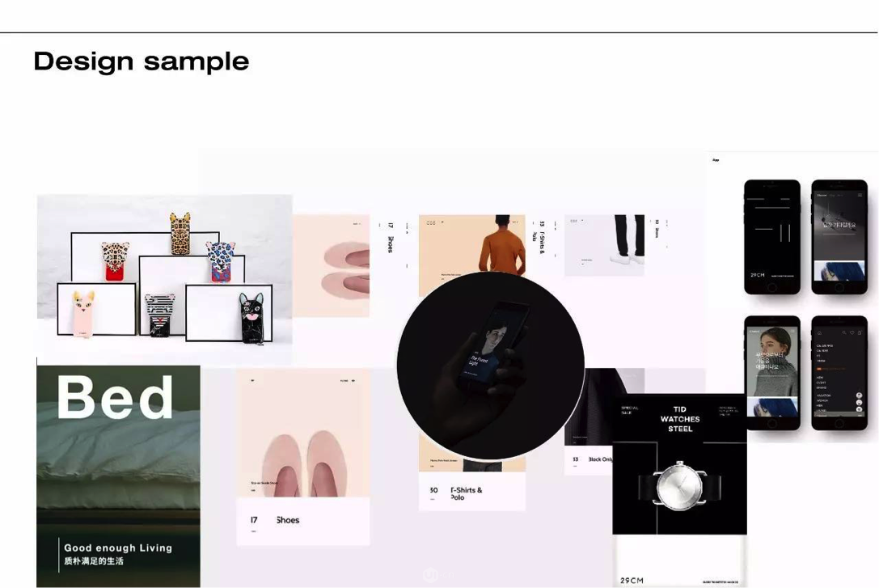Select the top-right phone with blue hair image
Screen dimensions: 879x588
(839, 236)
